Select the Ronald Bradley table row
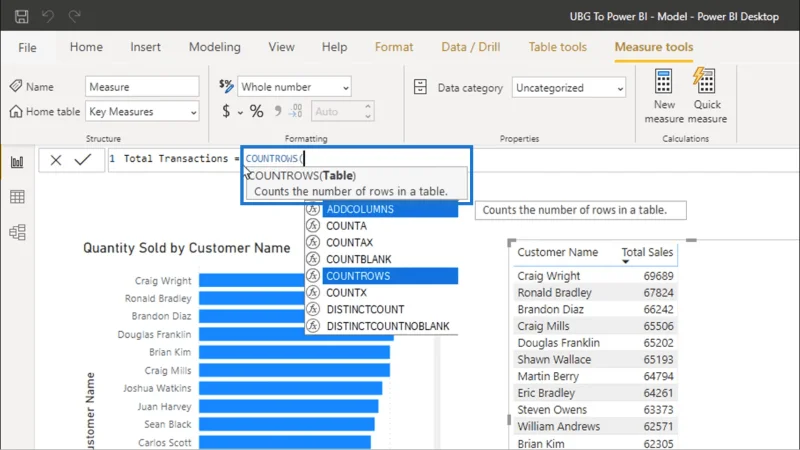The image size is (800, 450). pos(595,293)
